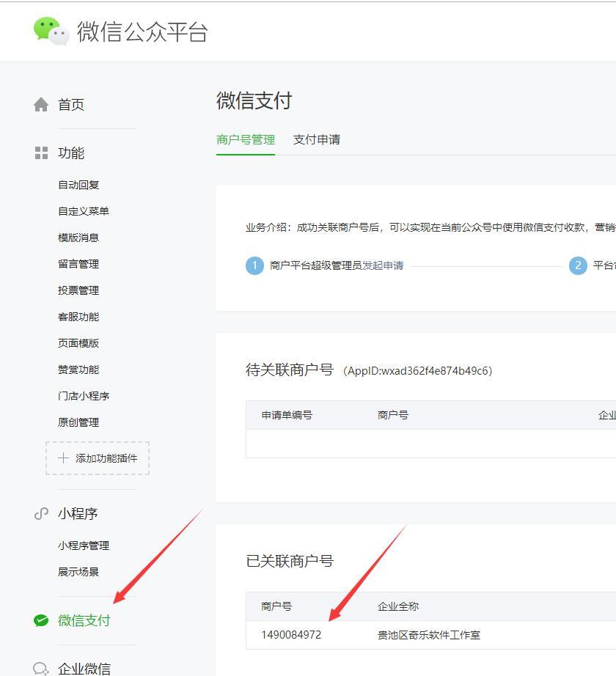This screenshot has width=616, height=676.
Task: Click the 小程序 link icon
Action: (41, 513)
